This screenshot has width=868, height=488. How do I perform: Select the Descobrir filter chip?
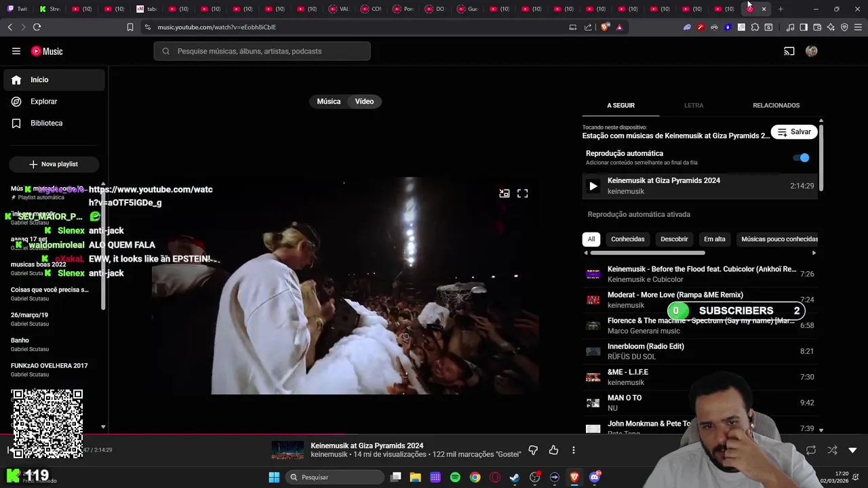click(x=674, y=239)
